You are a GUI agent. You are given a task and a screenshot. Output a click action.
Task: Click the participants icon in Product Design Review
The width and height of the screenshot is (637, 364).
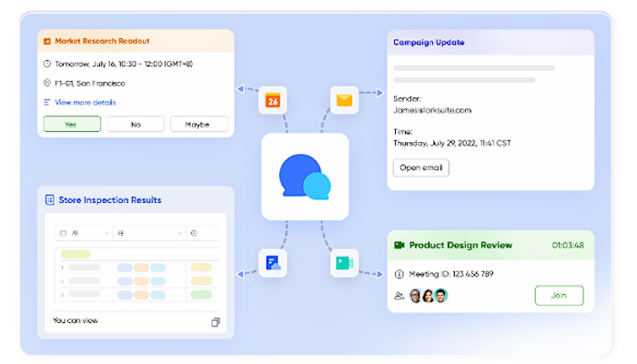coord(399,296)
